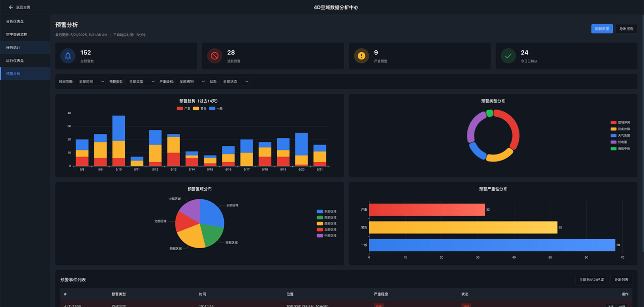The width and height of the screenshot is (644, 307).
Task: Click the green checkmark icon for 今日已解决
Action: pyautogui.click(x=508, y=56)
